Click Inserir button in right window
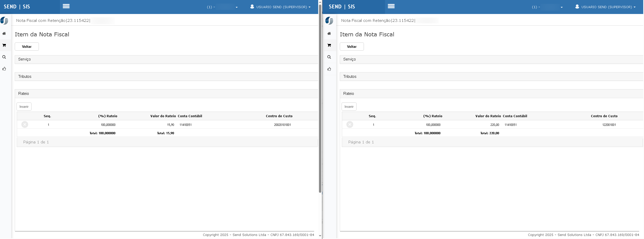The height and width of the screenshot is (239, 644). tap(349, 107)
